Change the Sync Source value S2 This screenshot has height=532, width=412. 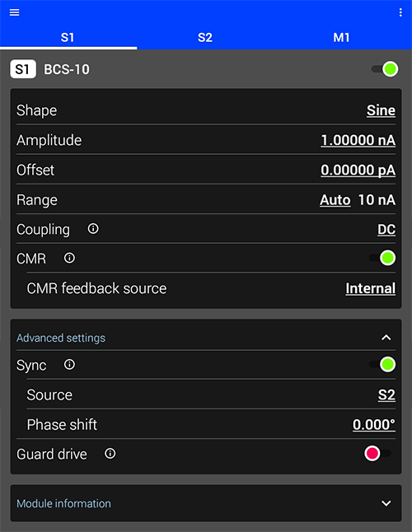tap(387, 395)
